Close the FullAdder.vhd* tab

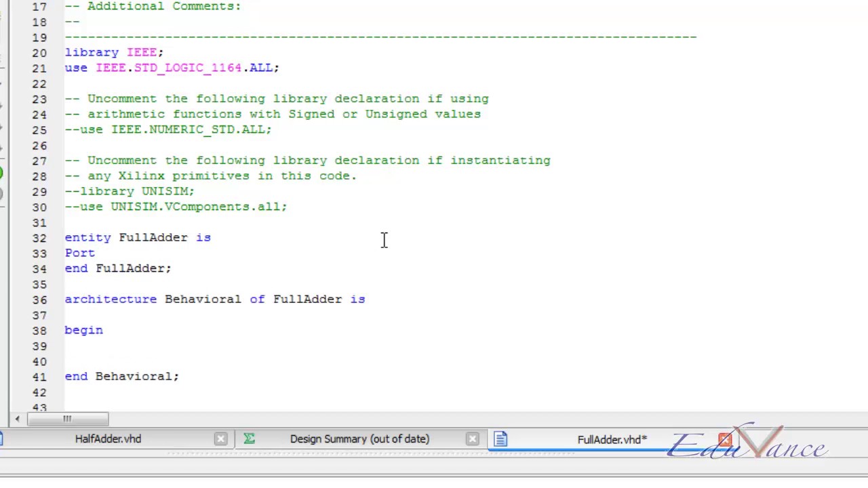(x=725, y=439)
